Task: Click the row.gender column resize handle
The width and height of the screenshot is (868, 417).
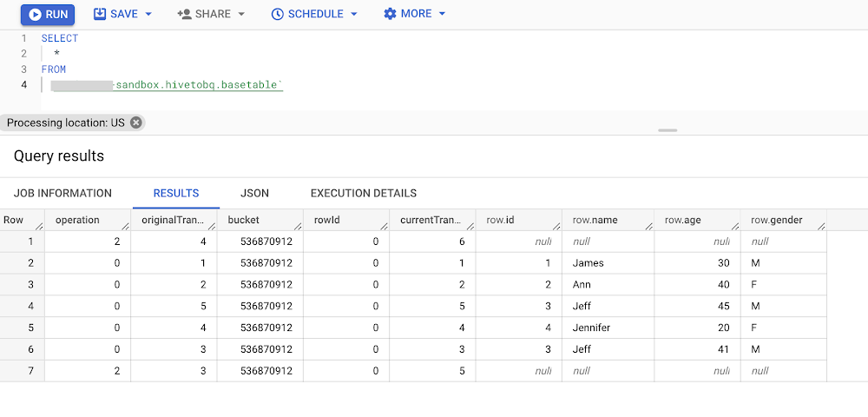Action: coord(819,226)
